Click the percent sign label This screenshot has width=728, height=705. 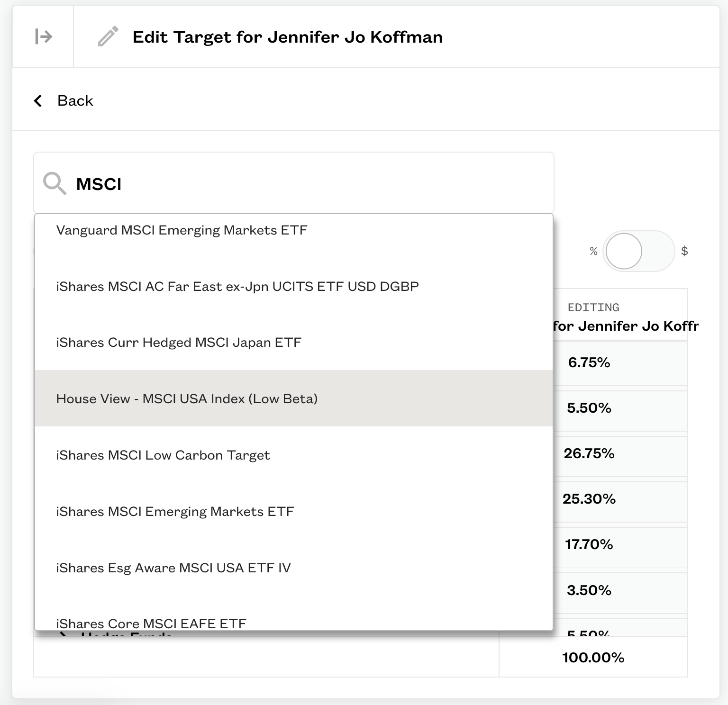(593, 251)
